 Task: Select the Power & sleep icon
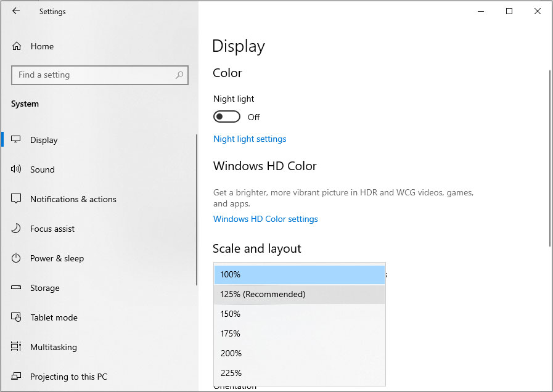tap(17, 258)
